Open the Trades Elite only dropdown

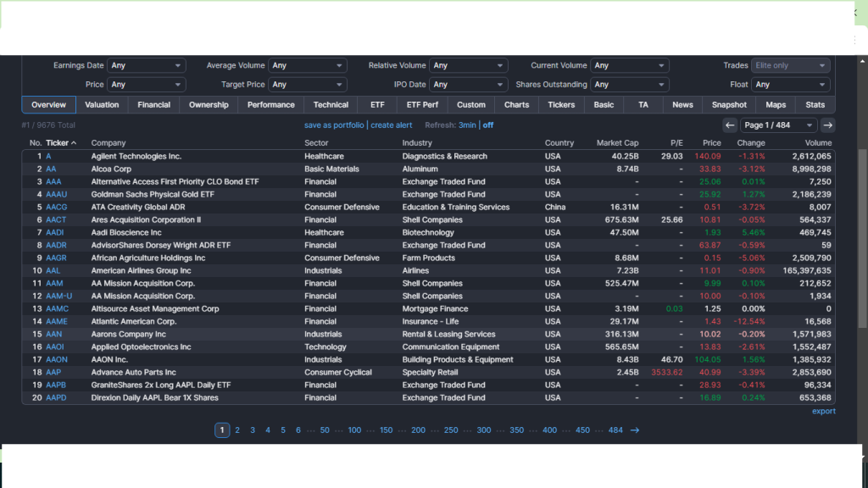point(790,64)
